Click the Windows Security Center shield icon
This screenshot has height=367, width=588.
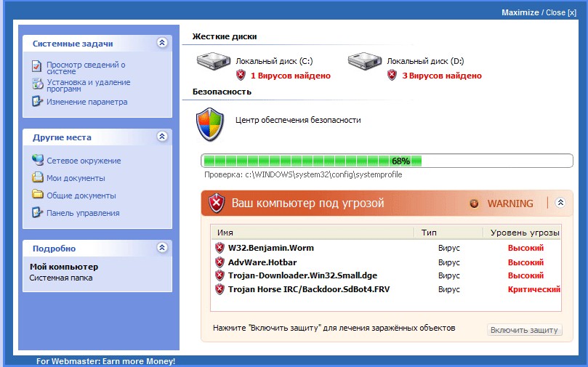[210, 124]
